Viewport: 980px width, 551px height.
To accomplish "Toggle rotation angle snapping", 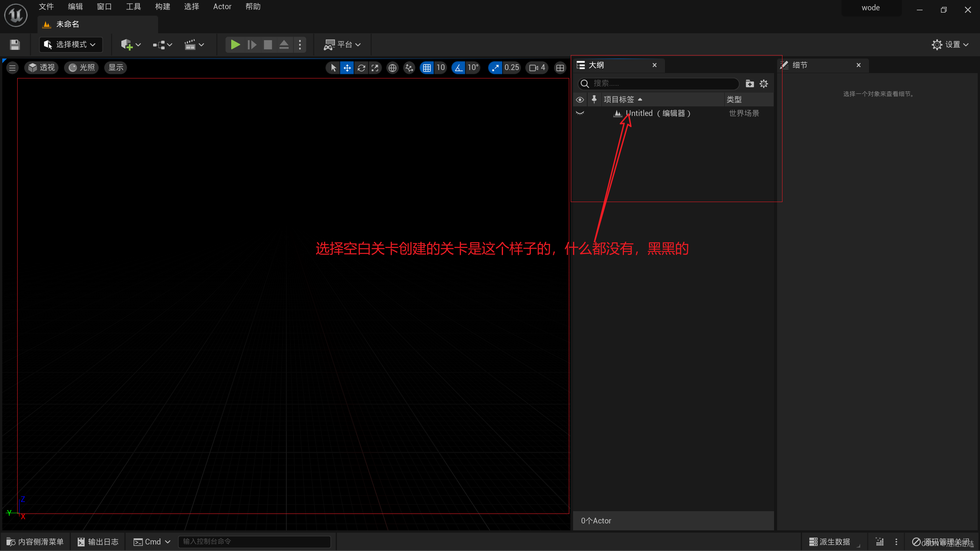I will pyautogui.click(x=459, y=68).
